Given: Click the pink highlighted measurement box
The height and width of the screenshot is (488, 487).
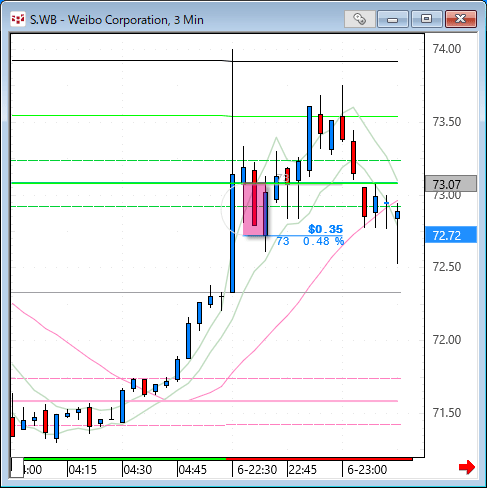Looking at the screenshot, I should pyautogui.click(x=255, y=209).
